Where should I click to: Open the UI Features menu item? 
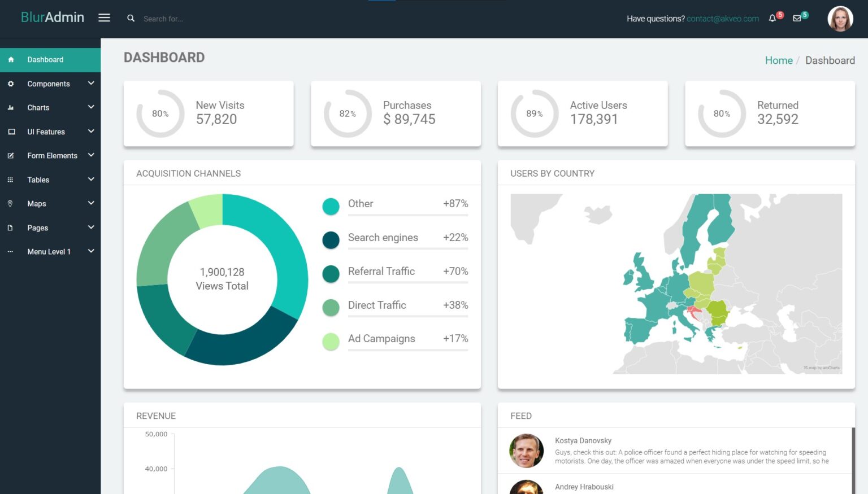pos(46,132)
